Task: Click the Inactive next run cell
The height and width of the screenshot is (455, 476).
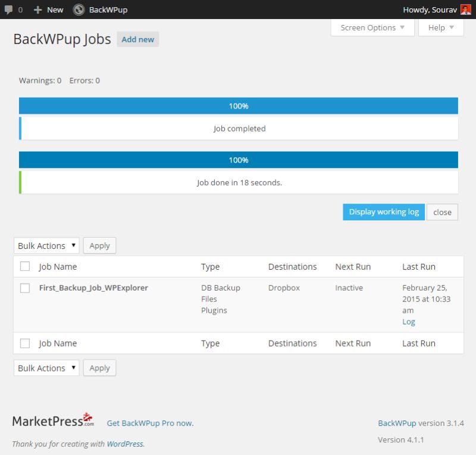Action: pos(349,288)
